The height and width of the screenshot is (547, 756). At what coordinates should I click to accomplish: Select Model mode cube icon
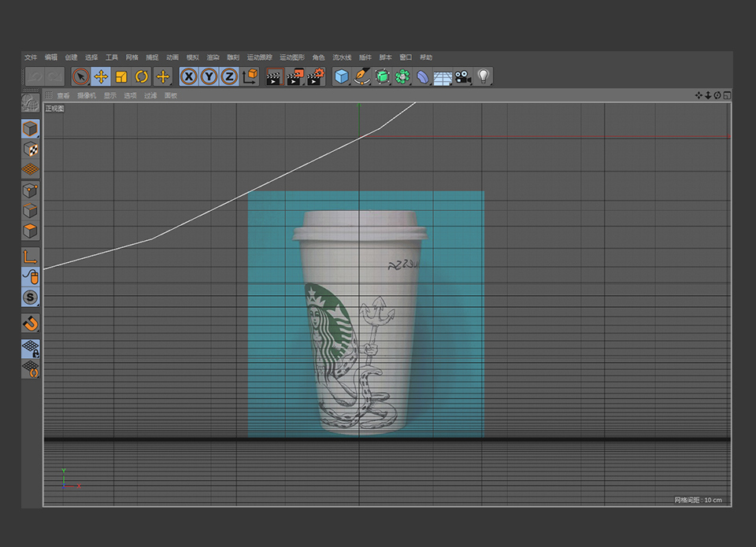(31, 128)
